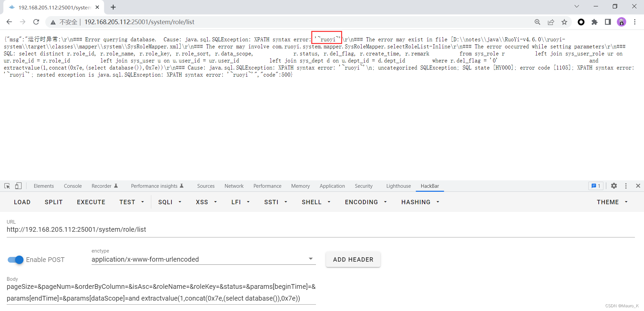Viewport: 644px width, 311px height.
Task: Click EXECUTE to send the request
Action: 91,202
